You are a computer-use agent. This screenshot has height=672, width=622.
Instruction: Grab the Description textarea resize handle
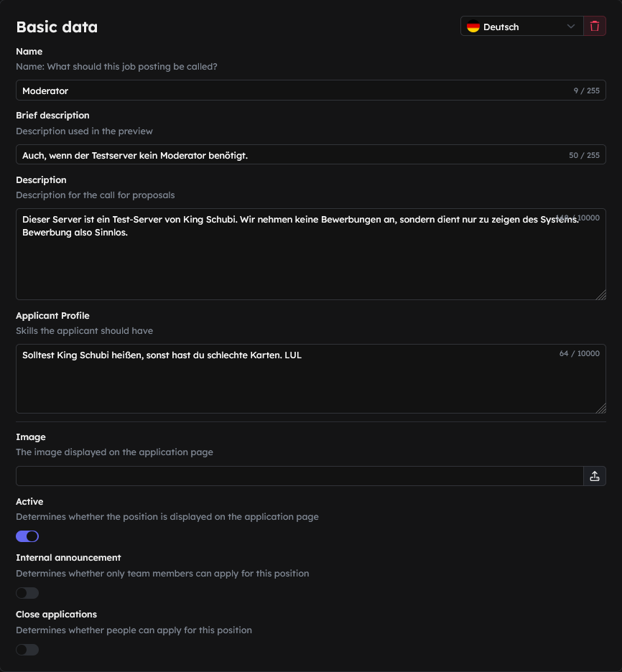[601, 295]
